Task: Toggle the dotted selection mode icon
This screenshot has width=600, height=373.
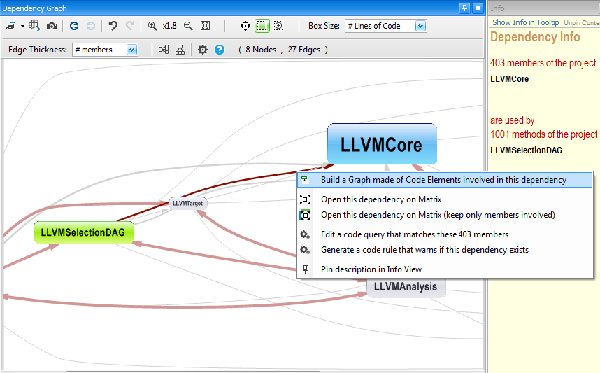Action: tap(279, 26)
